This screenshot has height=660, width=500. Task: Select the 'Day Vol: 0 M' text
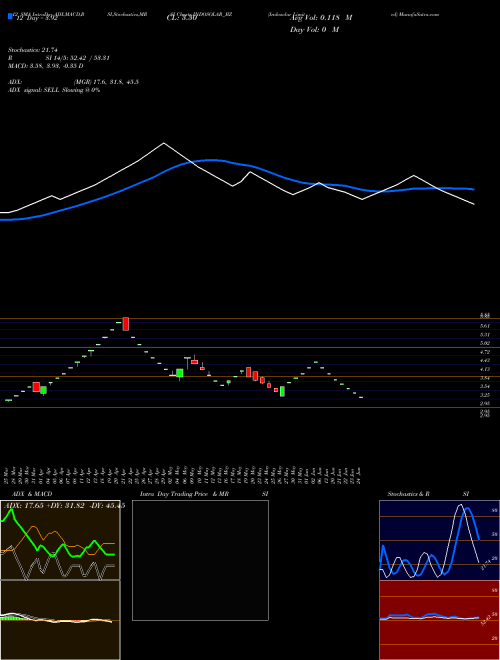click(314, 30)
